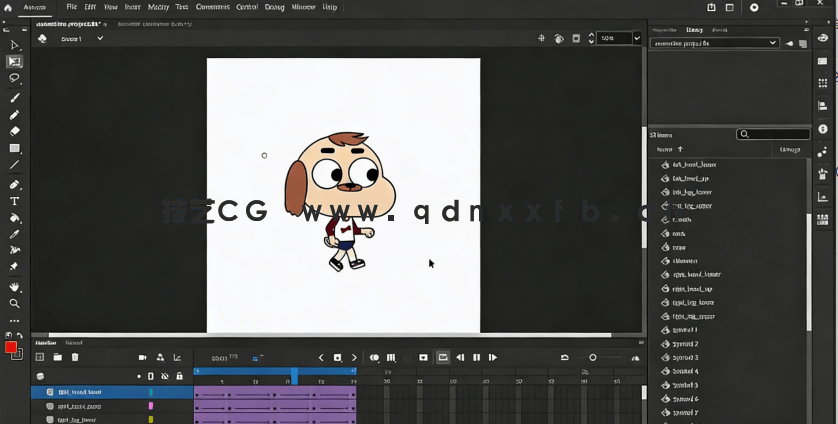Toggle Edit Multiple Frames button

[x=391, y=357]
